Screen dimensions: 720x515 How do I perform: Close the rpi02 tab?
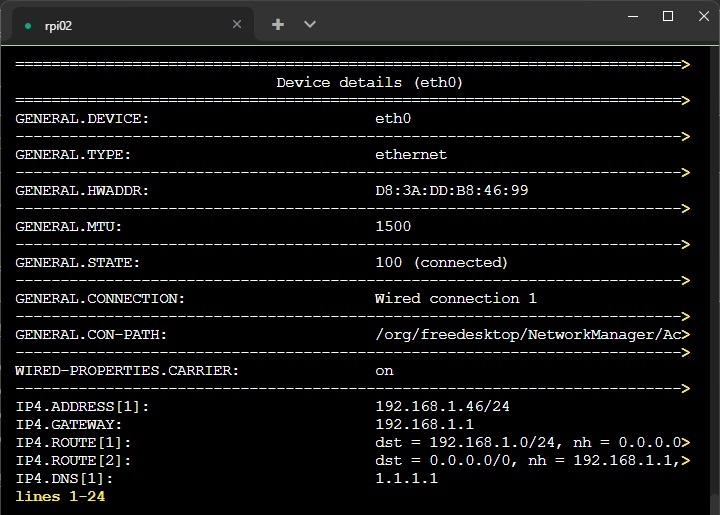click(x=237, y=25)
